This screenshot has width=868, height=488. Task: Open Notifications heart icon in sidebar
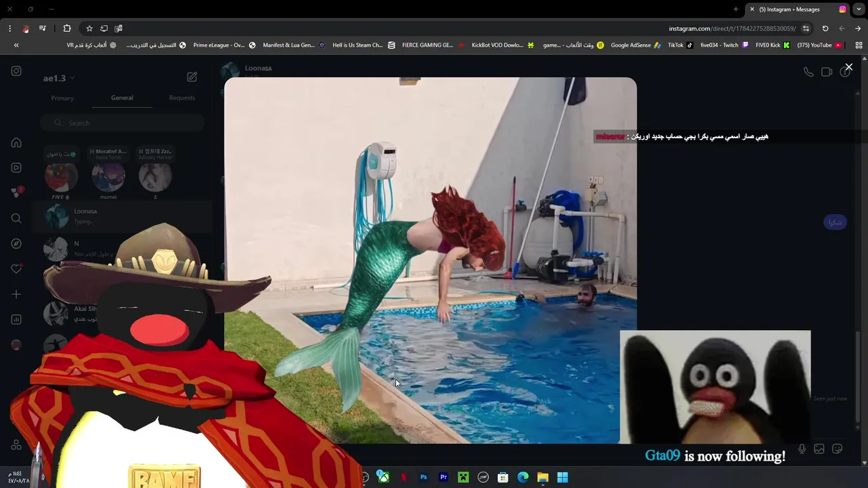tap(16, 269)
